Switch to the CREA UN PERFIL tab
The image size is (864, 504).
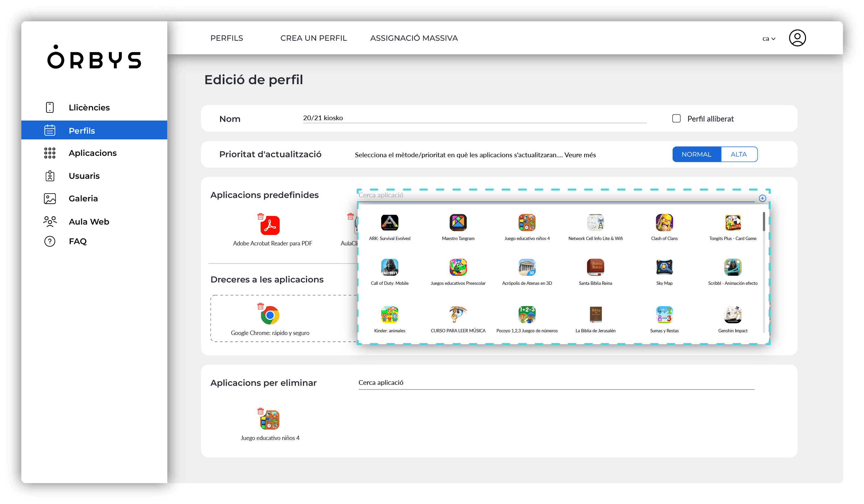click(x=313, y=38)
